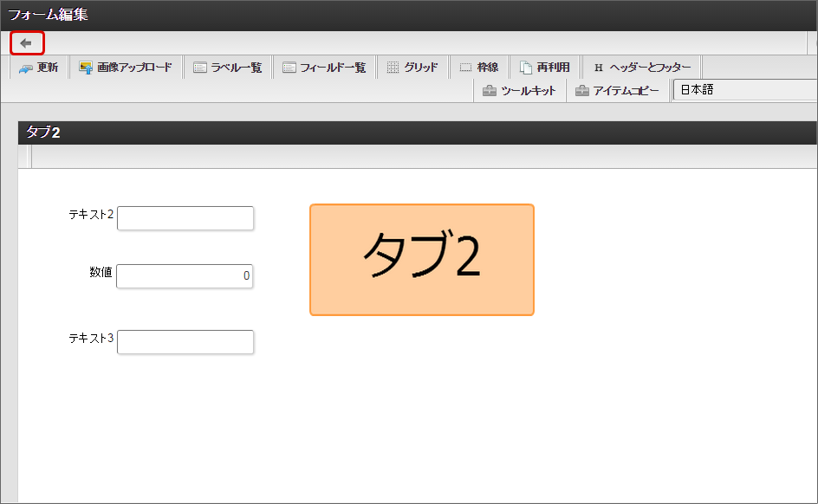Open the 日本語 language selector

click(743, 89)
